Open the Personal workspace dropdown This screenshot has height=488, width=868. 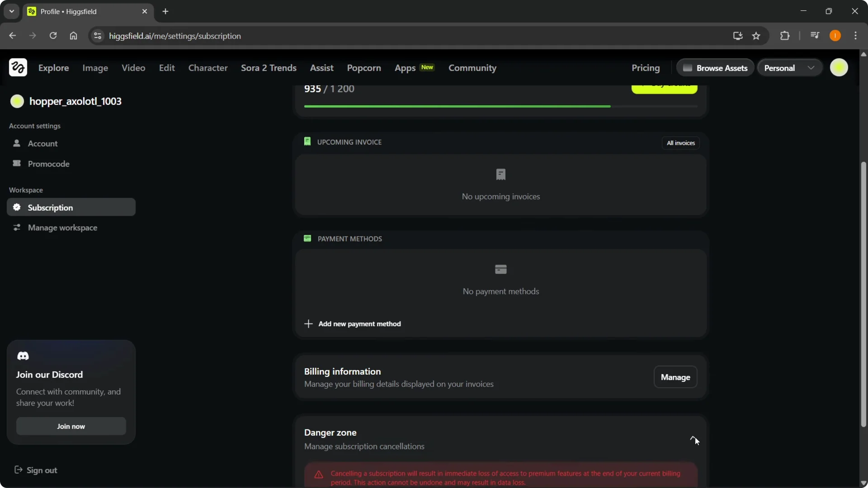[789, 67]
